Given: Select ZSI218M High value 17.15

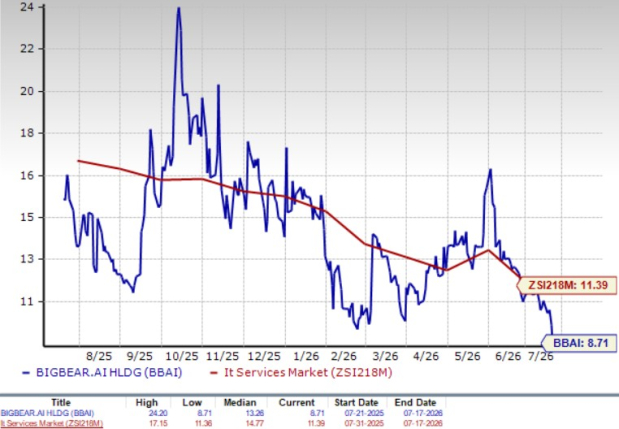Looking at the screenshot, I should (157, 423).
